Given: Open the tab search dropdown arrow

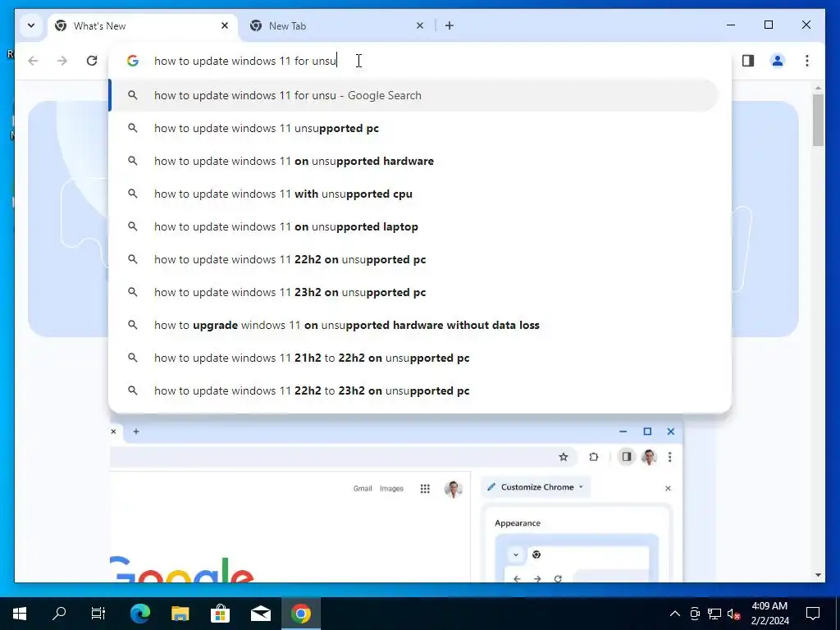Looking at the screenshot, I should point(31,25).
